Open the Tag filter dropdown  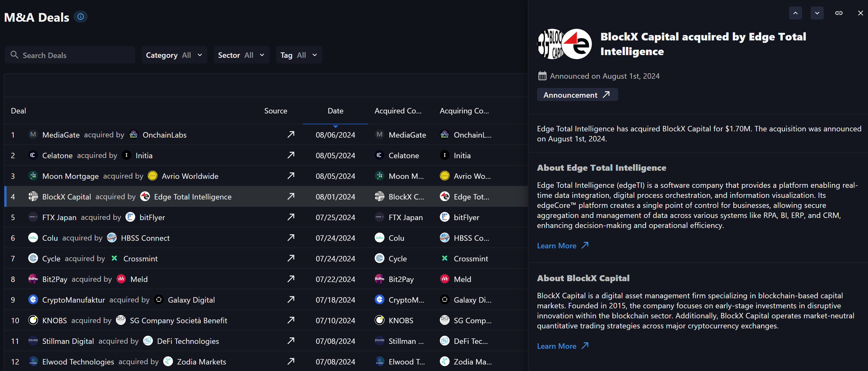[299, 55]
